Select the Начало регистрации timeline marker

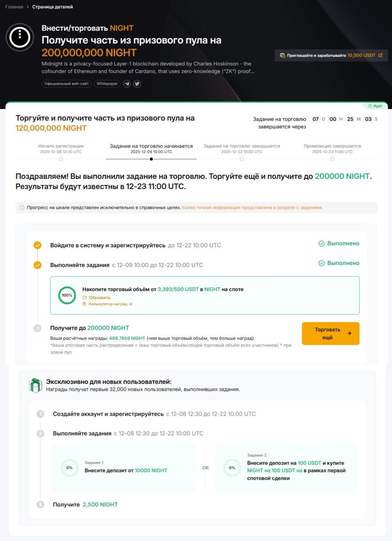61,159
